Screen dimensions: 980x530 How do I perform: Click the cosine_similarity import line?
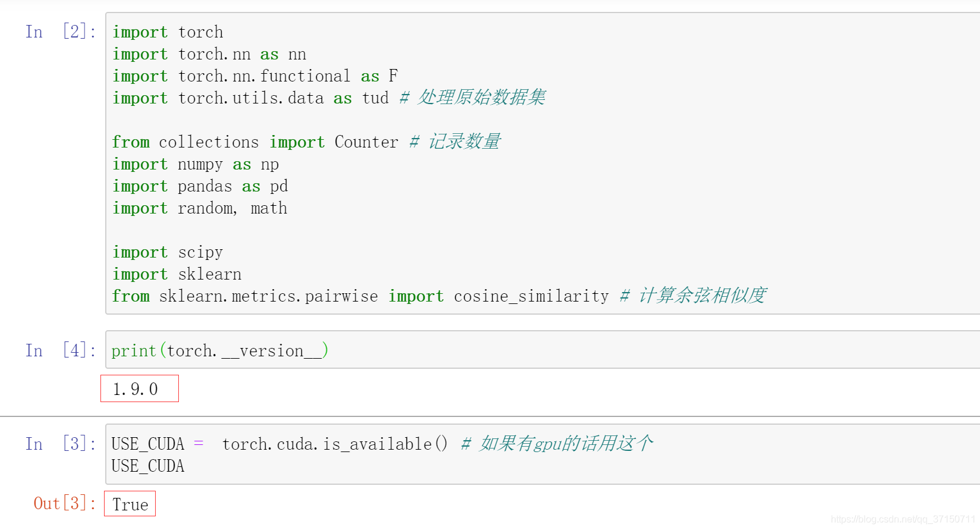pos(360,296)
